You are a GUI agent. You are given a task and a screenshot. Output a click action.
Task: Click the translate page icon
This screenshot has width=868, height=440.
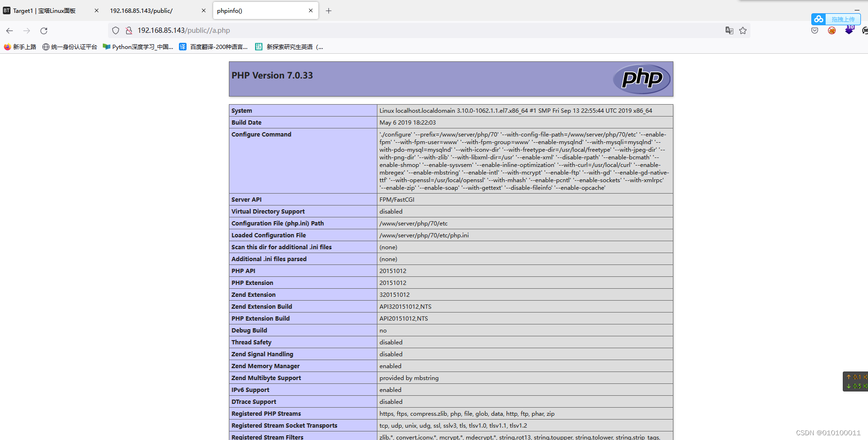[729, 30]
